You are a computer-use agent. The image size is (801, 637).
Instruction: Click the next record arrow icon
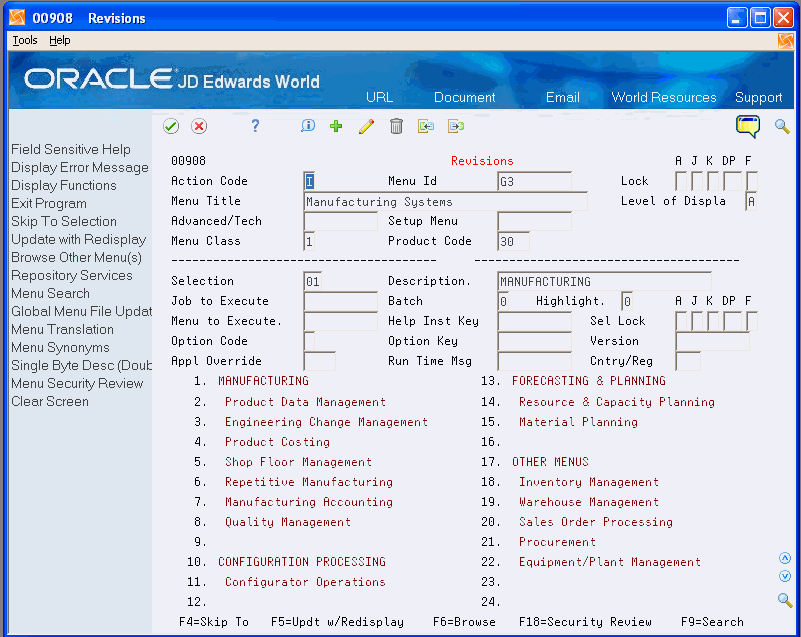coord(456,126)
